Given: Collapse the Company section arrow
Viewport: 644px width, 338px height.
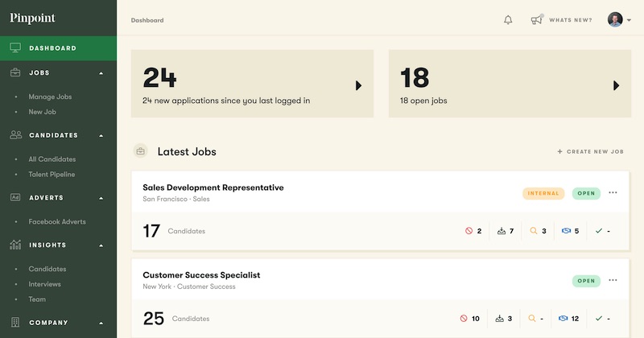Looking at the screenshot, I should coord(101,323).
